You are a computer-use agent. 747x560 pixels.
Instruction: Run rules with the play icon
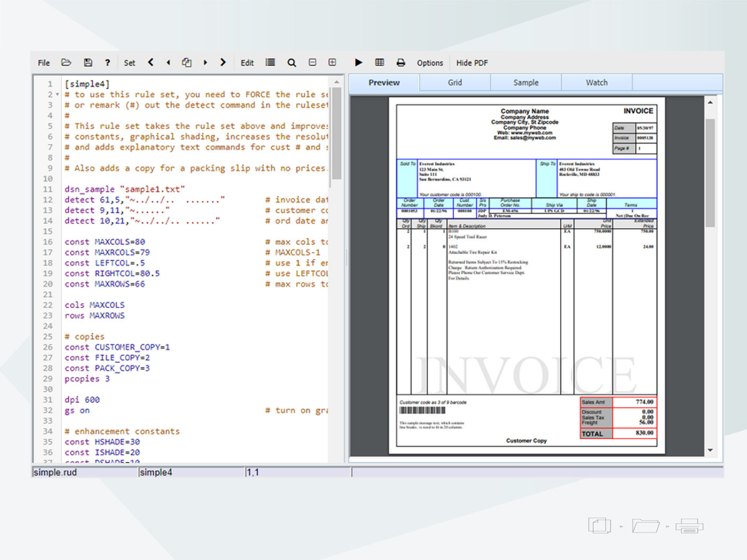[x=359, y=63]
